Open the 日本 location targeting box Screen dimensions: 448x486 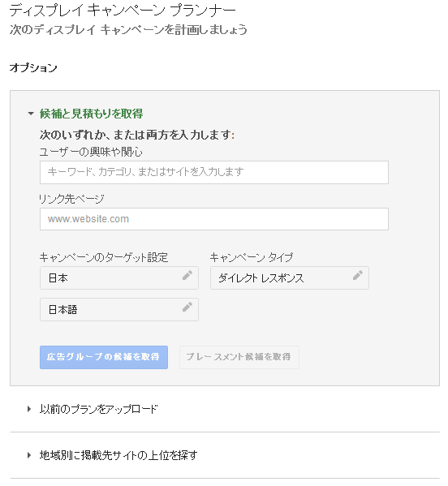pyautogui.click(x=119, y=278)
